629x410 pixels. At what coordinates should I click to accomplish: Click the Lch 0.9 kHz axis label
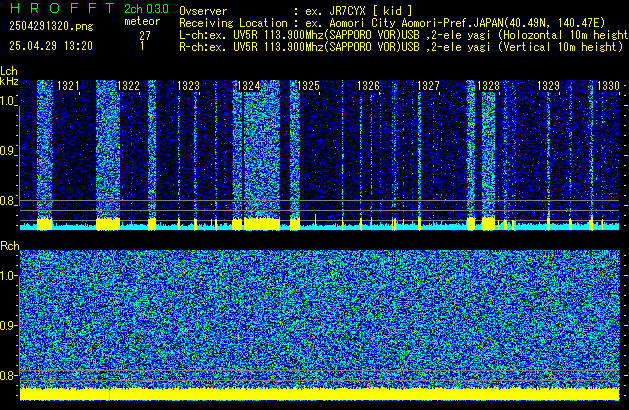8,151
